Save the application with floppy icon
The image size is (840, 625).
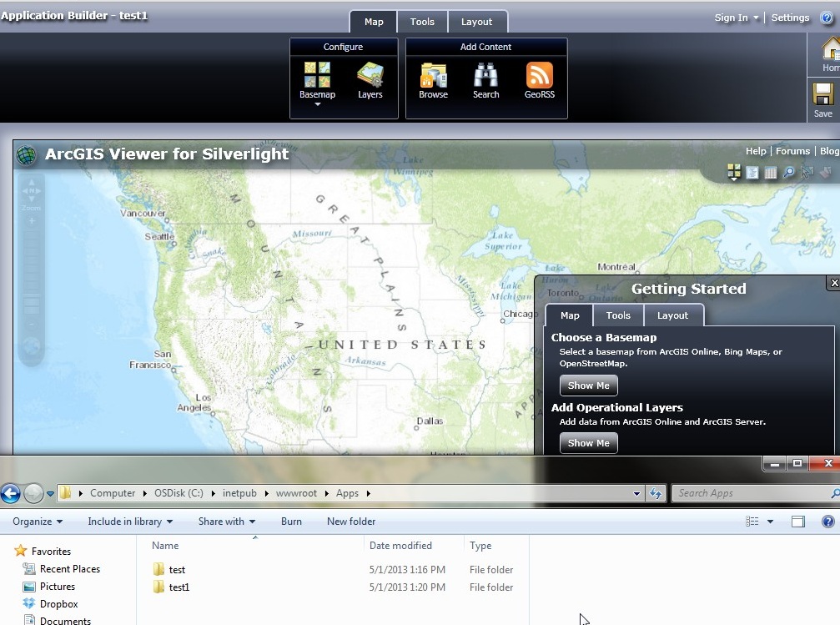(822, 99)
